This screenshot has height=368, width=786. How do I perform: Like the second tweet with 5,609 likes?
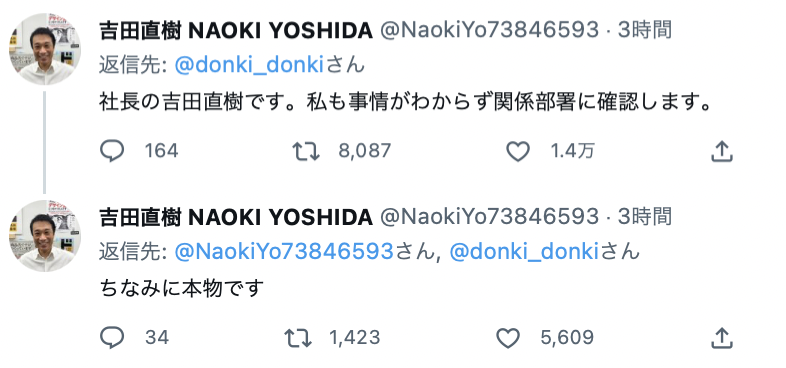508,338
